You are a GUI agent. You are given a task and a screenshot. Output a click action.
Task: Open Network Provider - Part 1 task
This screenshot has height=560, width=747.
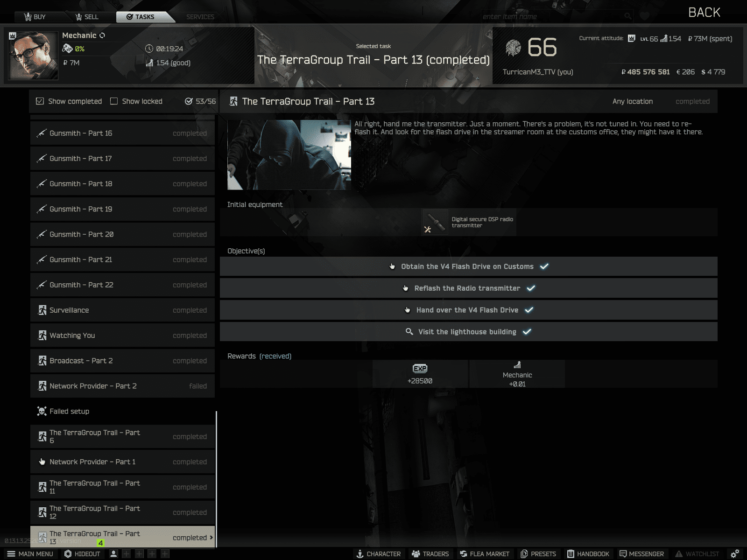[x=122, y=462]
